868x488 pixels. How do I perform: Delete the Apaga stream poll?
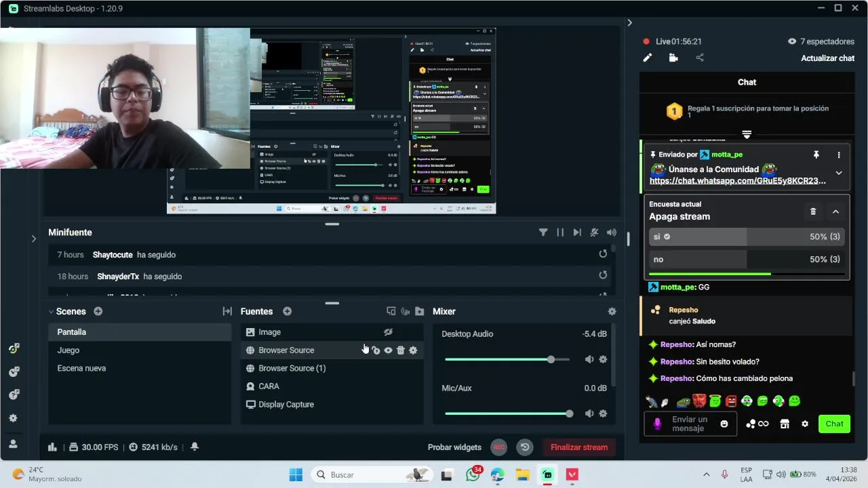point(813,211)
